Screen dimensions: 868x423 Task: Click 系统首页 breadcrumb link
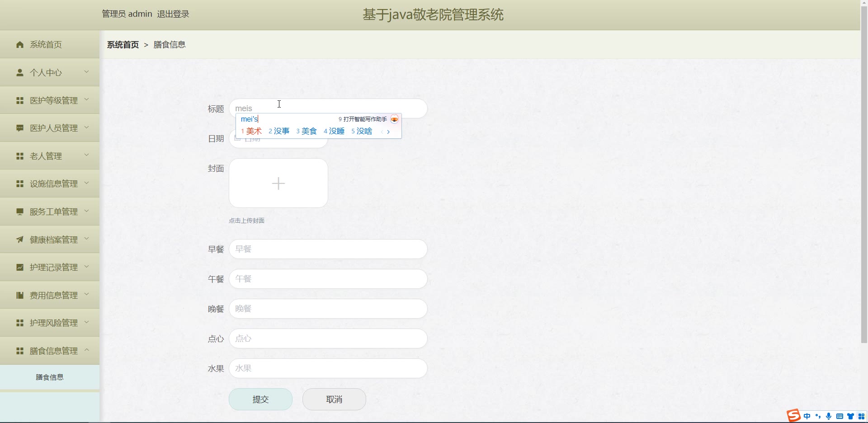click(x=123, y=45)
